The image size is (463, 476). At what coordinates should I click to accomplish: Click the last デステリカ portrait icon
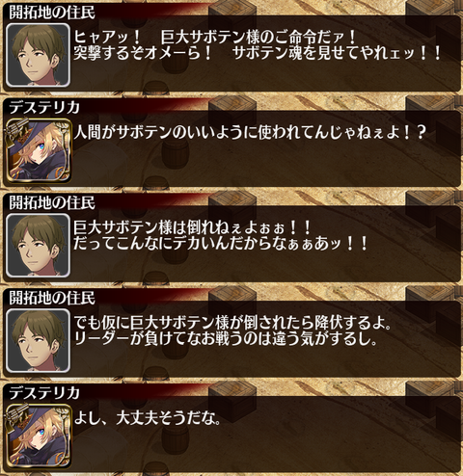click(x=38, y=436)
